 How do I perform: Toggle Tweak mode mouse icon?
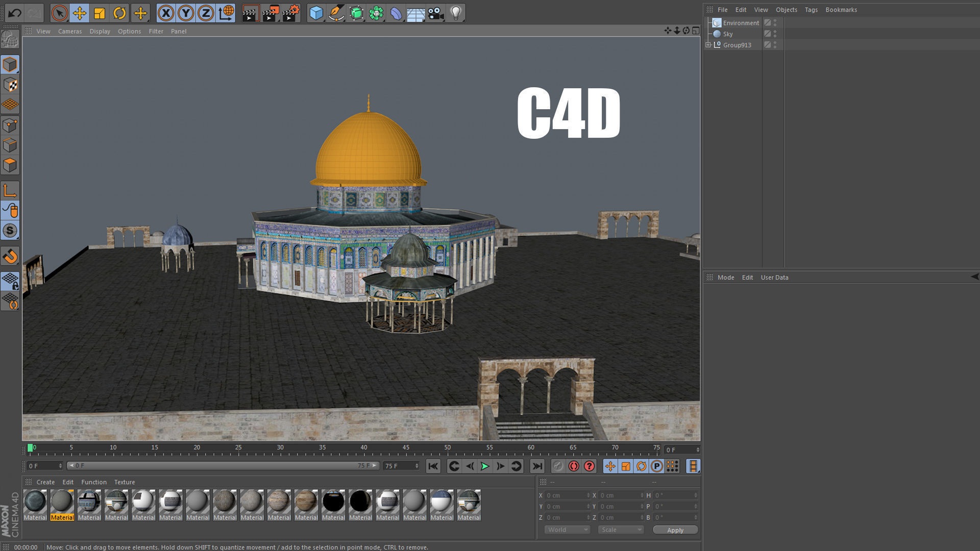pyautogui.click(x=10, y=211)
